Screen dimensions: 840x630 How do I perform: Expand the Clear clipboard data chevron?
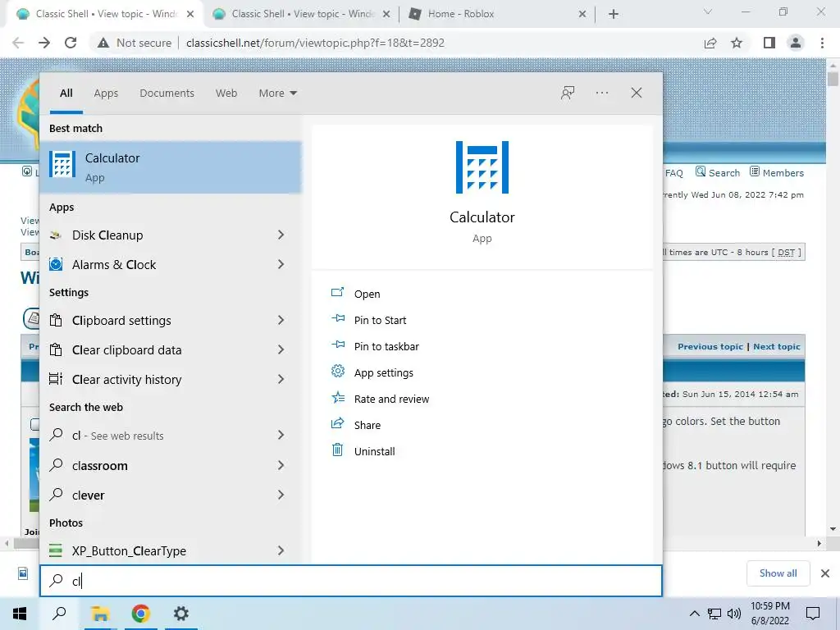(x=281, y=349)
